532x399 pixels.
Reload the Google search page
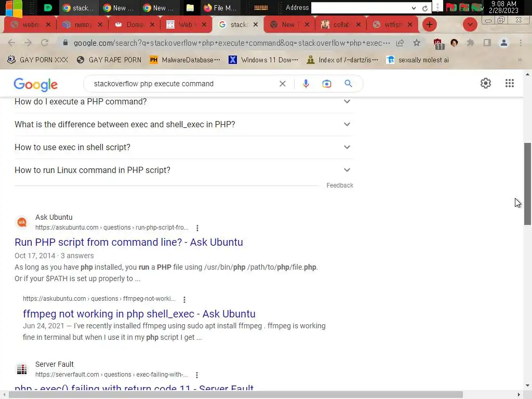point(45,43)
